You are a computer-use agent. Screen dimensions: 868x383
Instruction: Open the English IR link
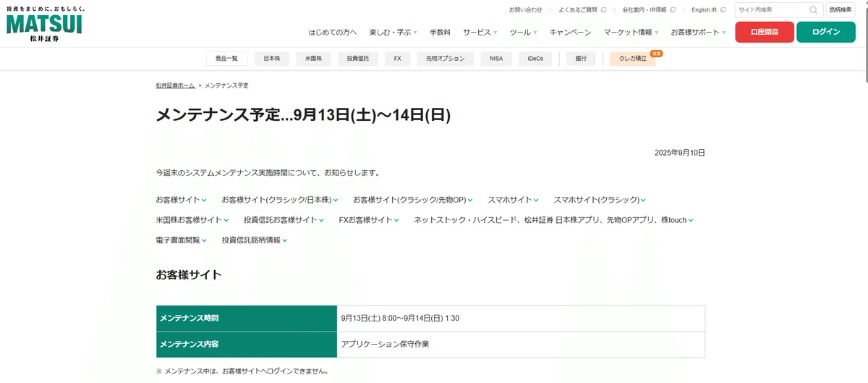pyautogui.click(x=704, y=10)
